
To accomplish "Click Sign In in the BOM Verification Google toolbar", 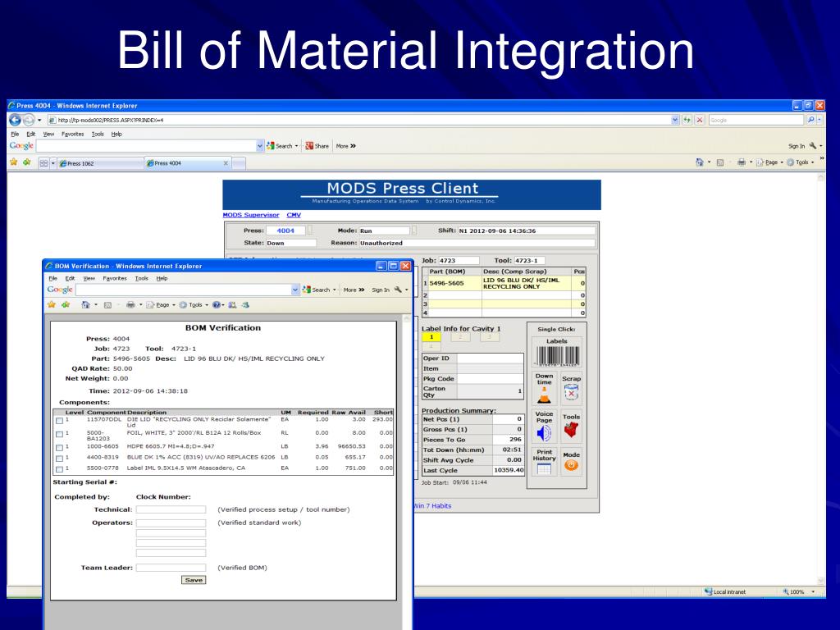I will tap(381, 290).
